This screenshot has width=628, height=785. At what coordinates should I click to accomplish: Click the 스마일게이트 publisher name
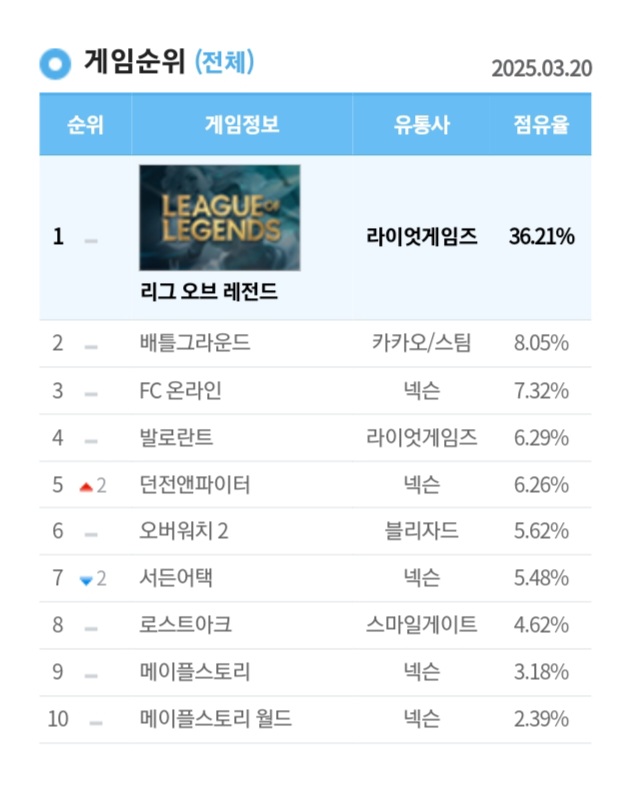pos(421,625)
